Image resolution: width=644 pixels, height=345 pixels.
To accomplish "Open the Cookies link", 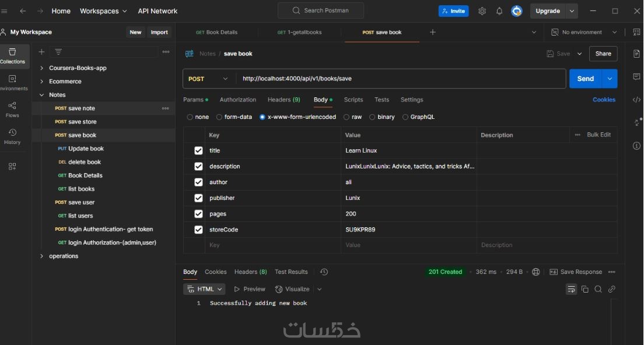I will point(604,100).
